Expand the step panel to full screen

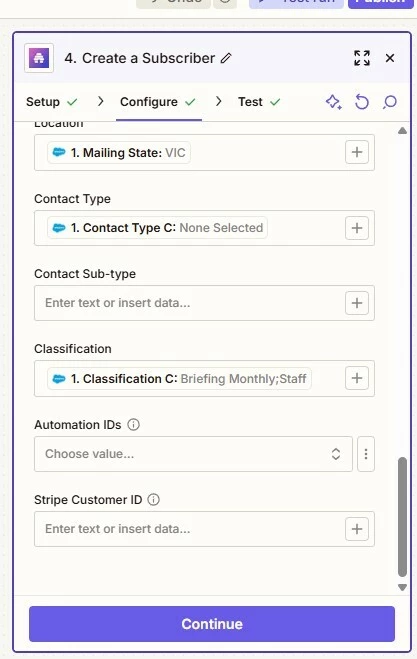(x=362, y=58)
